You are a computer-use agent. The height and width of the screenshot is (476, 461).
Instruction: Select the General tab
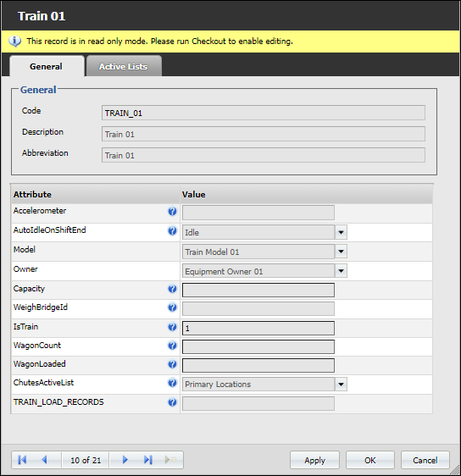tap(47, 66)
